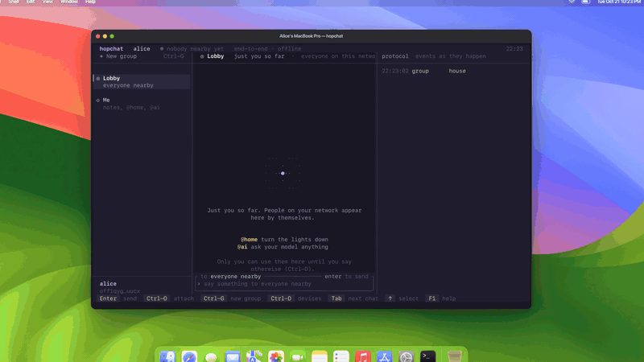
Task: Click the protocol panel heading
Action: click(x=395, y=56)
